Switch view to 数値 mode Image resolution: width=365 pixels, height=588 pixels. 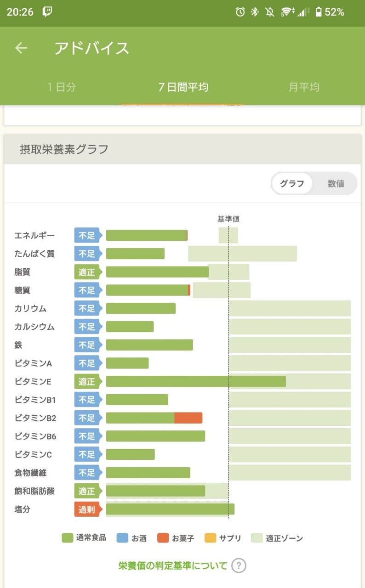[336, 184]
